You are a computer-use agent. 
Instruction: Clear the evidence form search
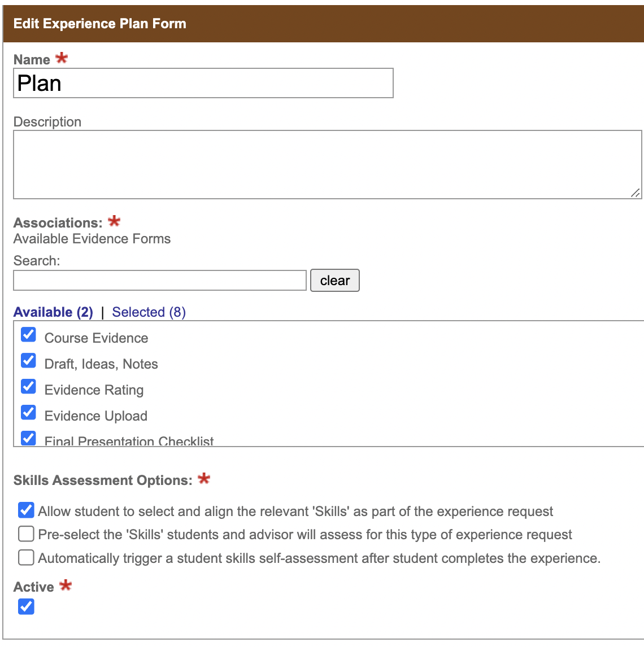[334, 280]
